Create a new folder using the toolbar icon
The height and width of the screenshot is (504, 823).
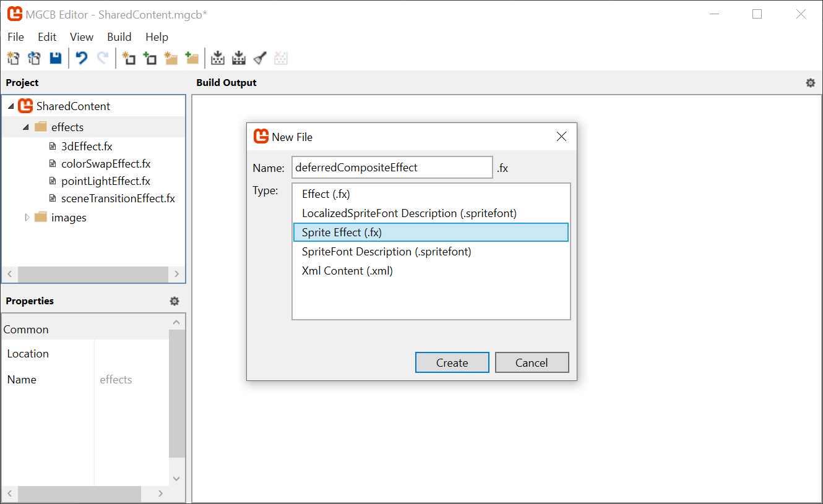click(x=171, y=58)
